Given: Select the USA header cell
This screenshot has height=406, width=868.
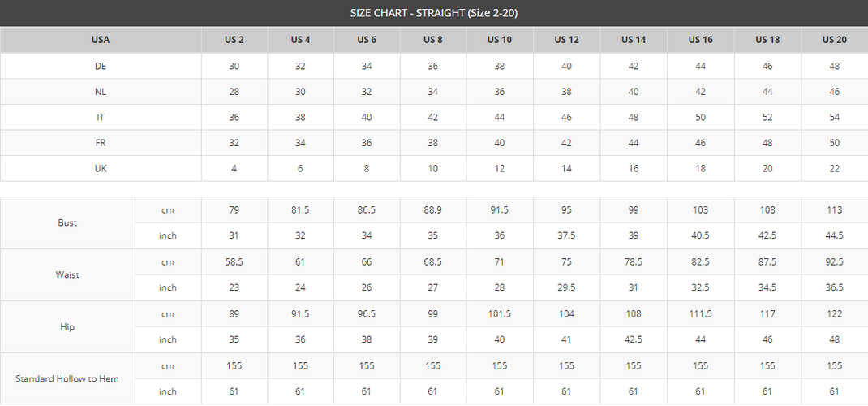Looking at the screenshot, I should tap(101, 40).
